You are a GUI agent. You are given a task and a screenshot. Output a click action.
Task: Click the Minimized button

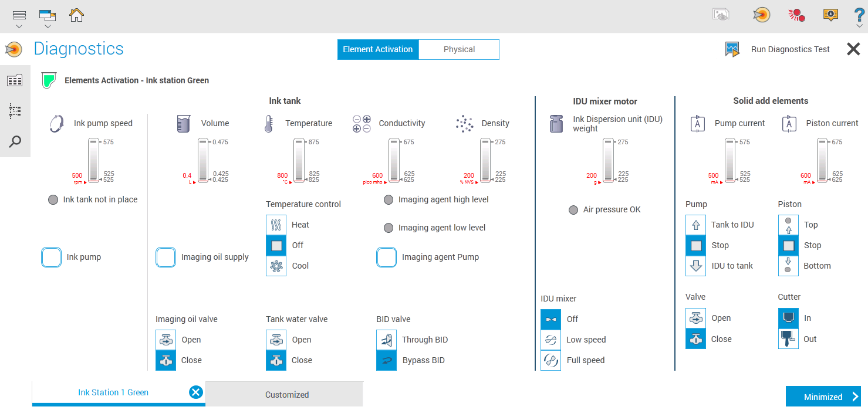point(823,397)
